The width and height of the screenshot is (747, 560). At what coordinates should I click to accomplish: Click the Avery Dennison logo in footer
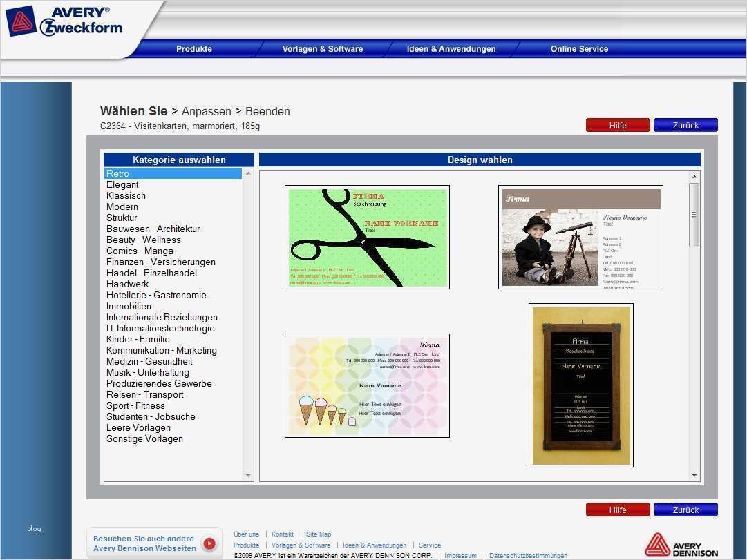pos(679,545)
